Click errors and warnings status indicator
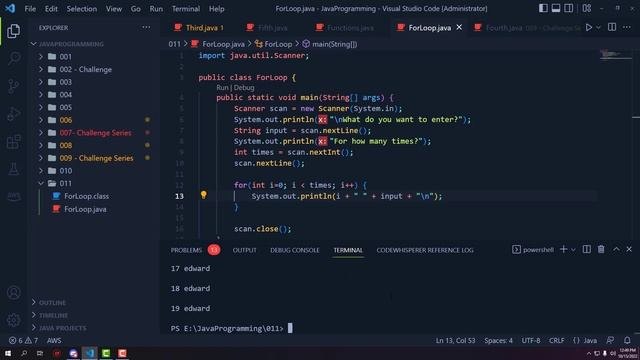The width and height of the screenshot is (640, 360). [x=23, y=340]
